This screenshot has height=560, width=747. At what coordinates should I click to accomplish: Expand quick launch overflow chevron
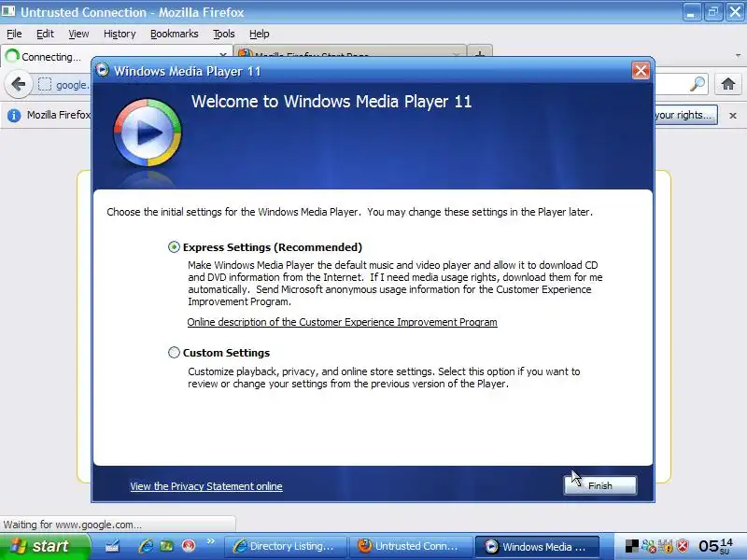[x=211, y=541]
